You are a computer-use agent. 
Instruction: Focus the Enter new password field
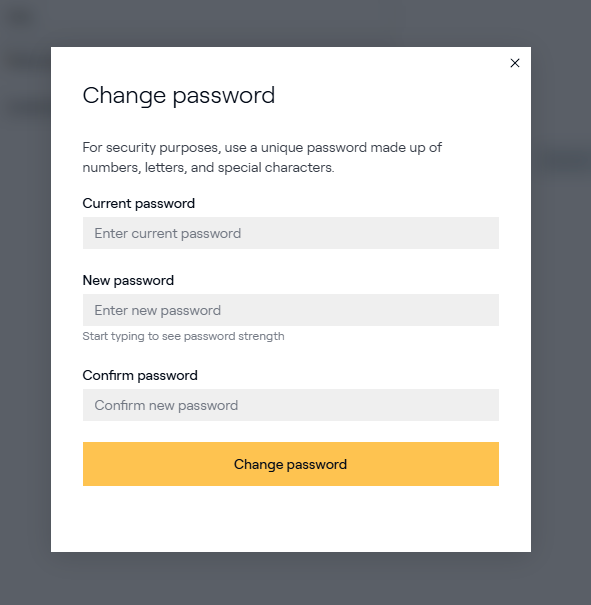tap(290, 310)
